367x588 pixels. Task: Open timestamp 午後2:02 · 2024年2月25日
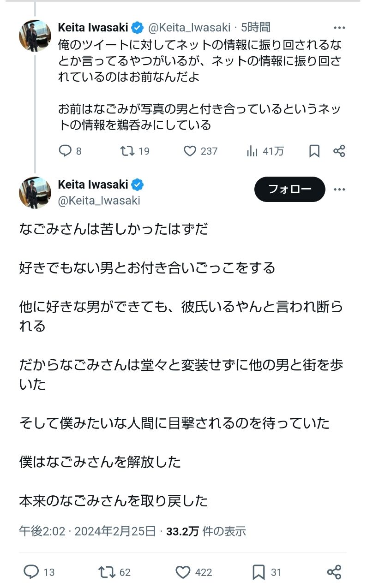[x=87, y=531]
